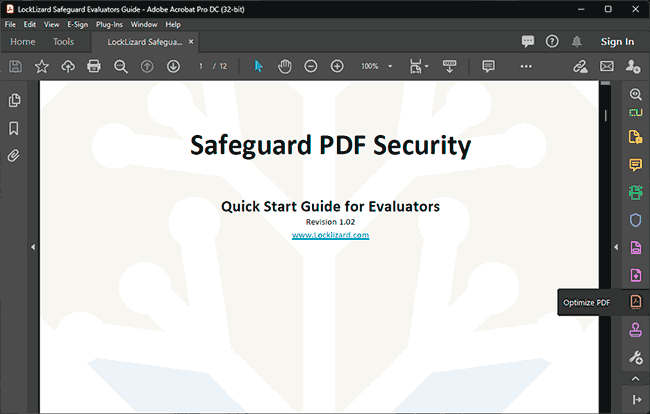
Task: Open the Plug-Ins menu
Action: (109, 24)
